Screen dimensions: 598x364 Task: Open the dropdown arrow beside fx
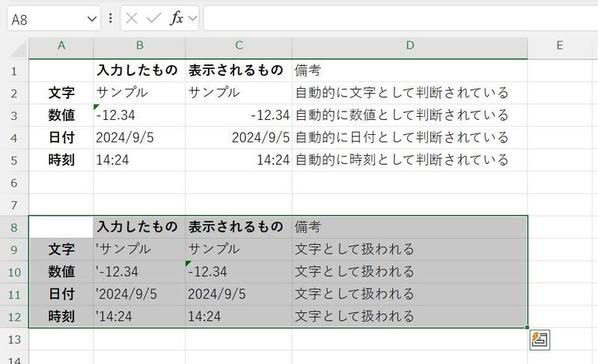[193, 18]
